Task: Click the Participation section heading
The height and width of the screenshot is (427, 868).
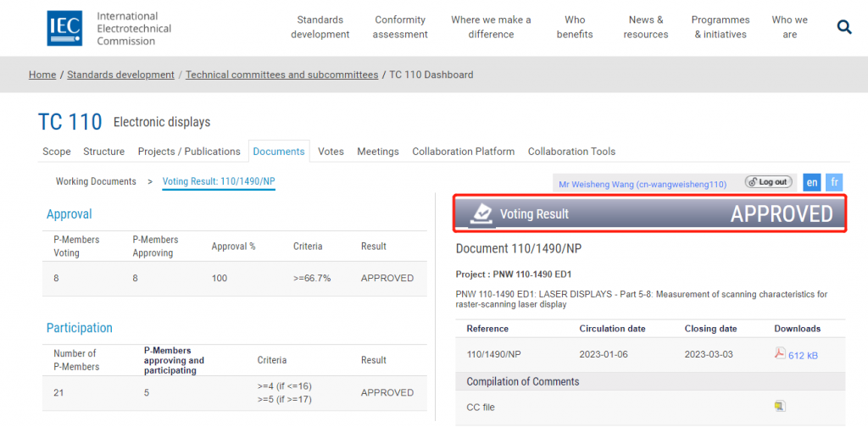Action: point(79,328)
